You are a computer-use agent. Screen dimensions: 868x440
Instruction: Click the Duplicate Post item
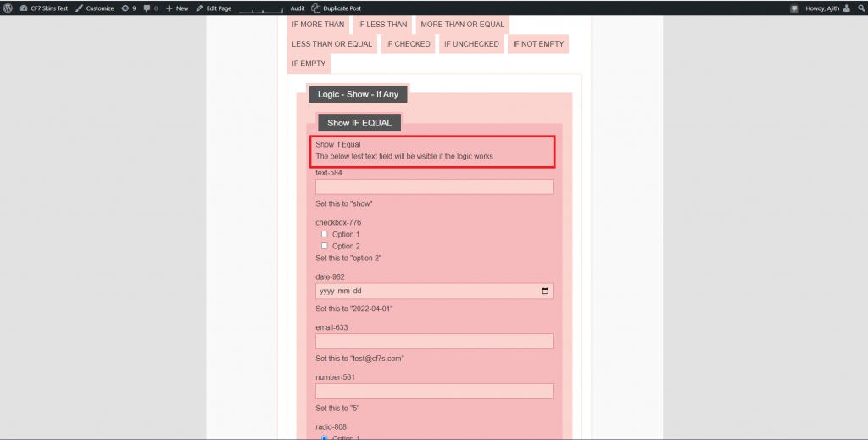click(337, 8)
